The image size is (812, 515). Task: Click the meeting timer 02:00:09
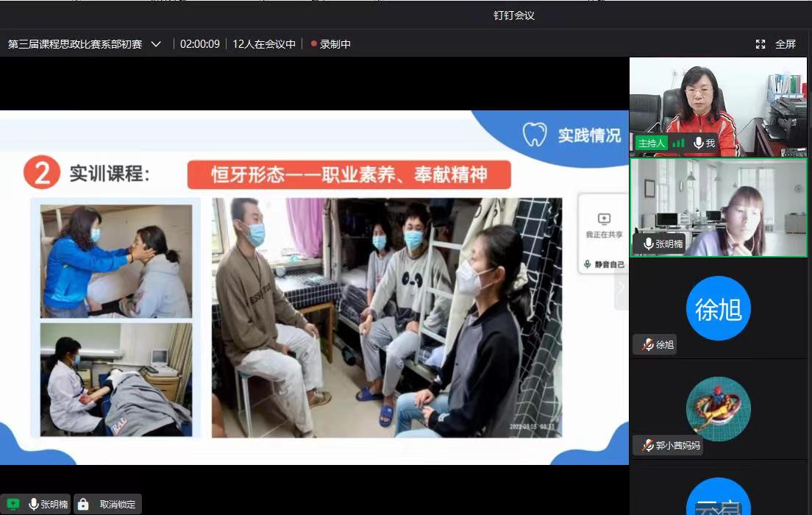click(200, 44)
